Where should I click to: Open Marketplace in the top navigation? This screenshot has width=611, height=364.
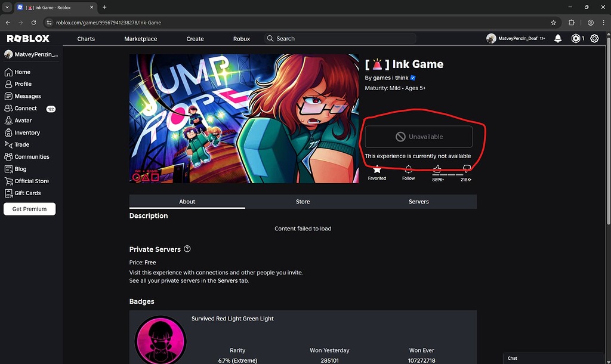(x=141, y=39)
